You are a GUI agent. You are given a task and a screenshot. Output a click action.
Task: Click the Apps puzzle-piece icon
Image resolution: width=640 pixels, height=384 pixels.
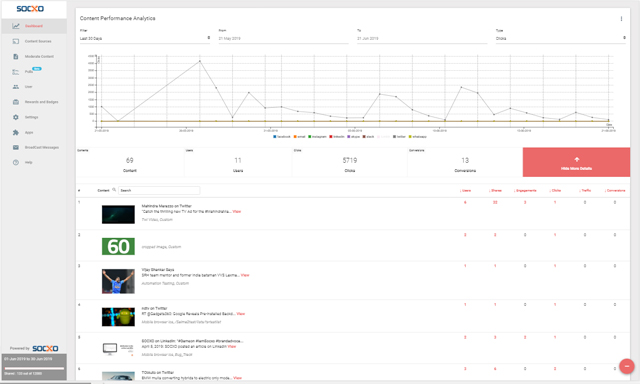pos(16,132)
